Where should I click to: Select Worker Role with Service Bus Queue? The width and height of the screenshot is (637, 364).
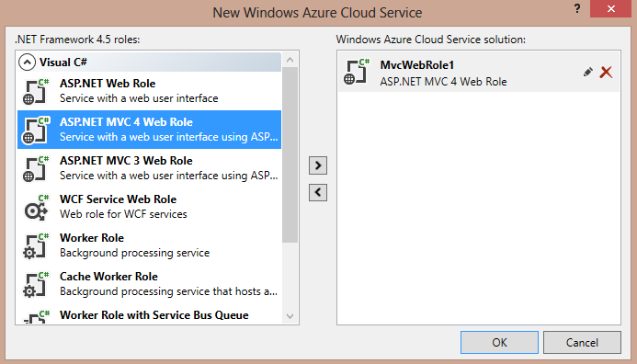click(x=149, y=315)
